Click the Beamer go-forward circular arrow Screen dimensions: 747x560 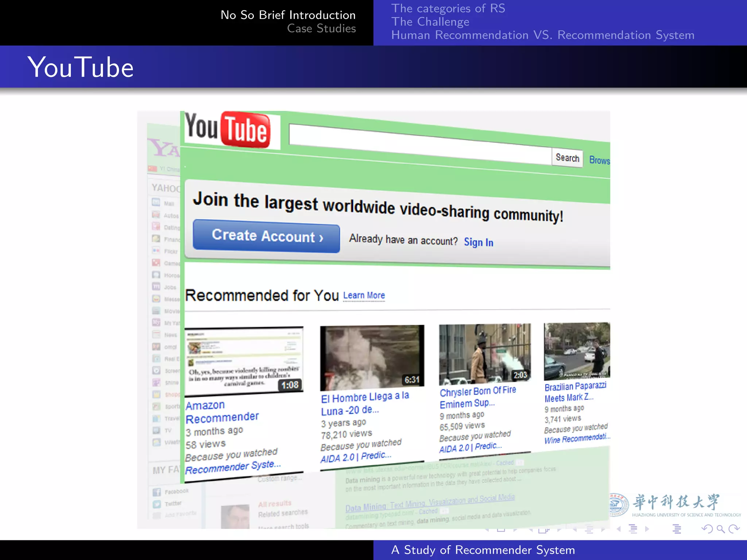tap(734, 529)
